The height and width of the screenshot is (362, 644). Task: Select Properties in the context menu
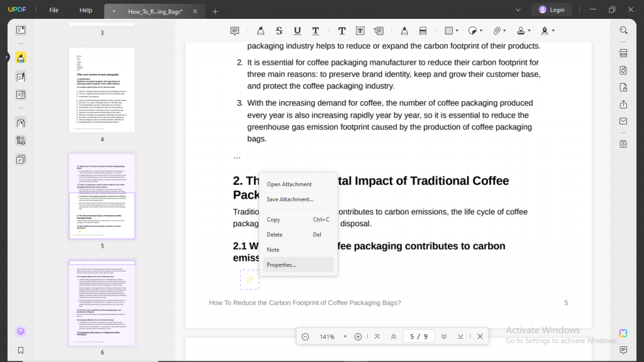click(281, 265)
